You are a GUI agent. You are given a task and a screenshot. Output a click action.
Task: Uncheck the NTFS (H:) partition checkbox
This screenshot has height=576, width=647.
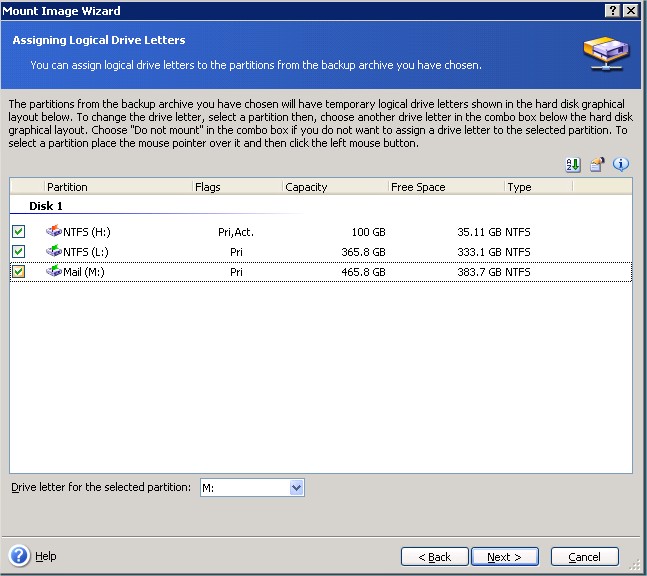pyautogui.click(x=19, y=232)
